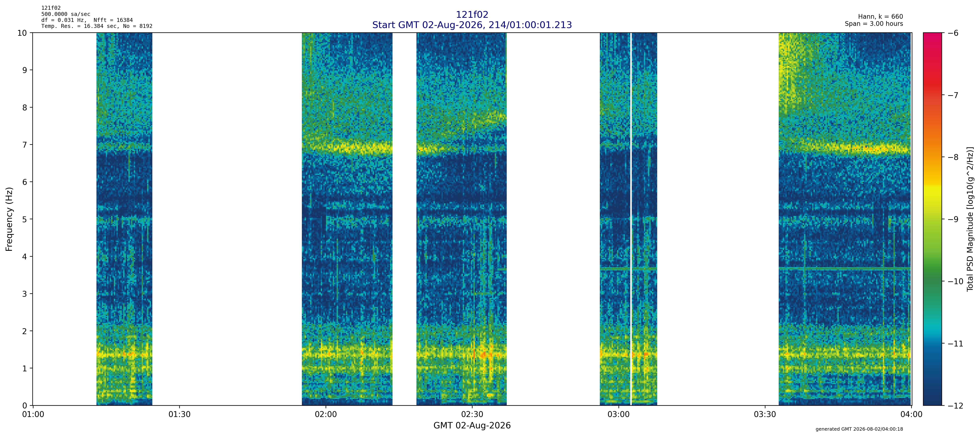Image resolution: width=980 pixels, height=437 pixels.
Task: Click the frequency axis tick label "5"
Action: 25,219
